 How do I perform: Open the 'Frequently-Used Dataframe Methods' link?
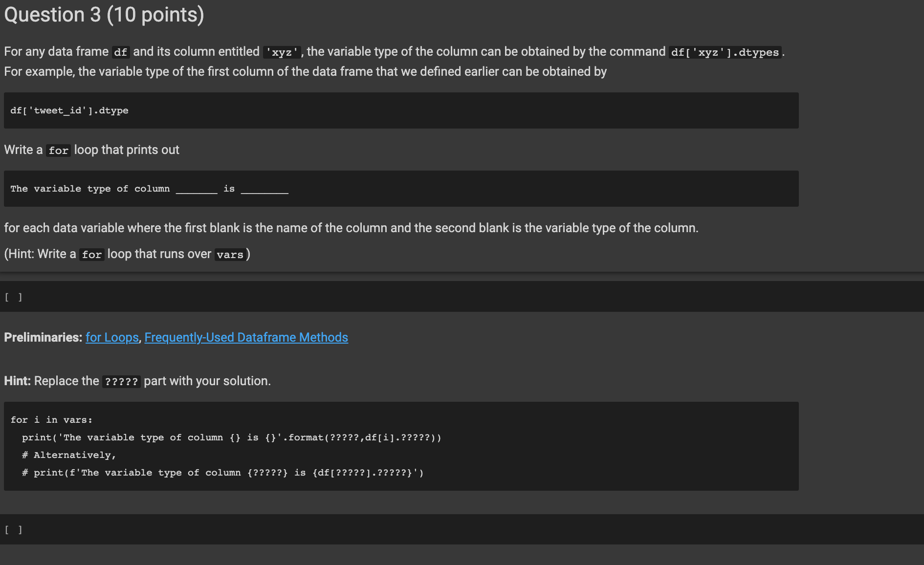[246, 337]
